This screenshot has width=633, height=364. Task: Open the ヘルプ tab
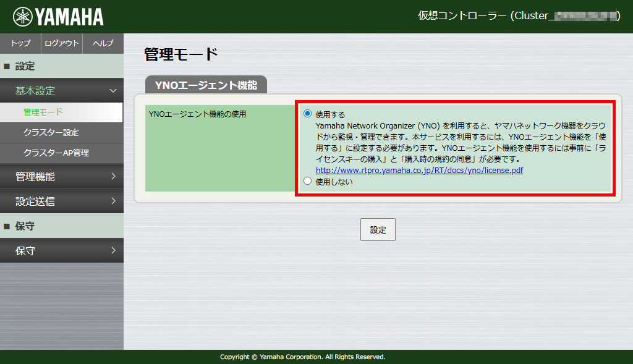[x=103, y=43]
